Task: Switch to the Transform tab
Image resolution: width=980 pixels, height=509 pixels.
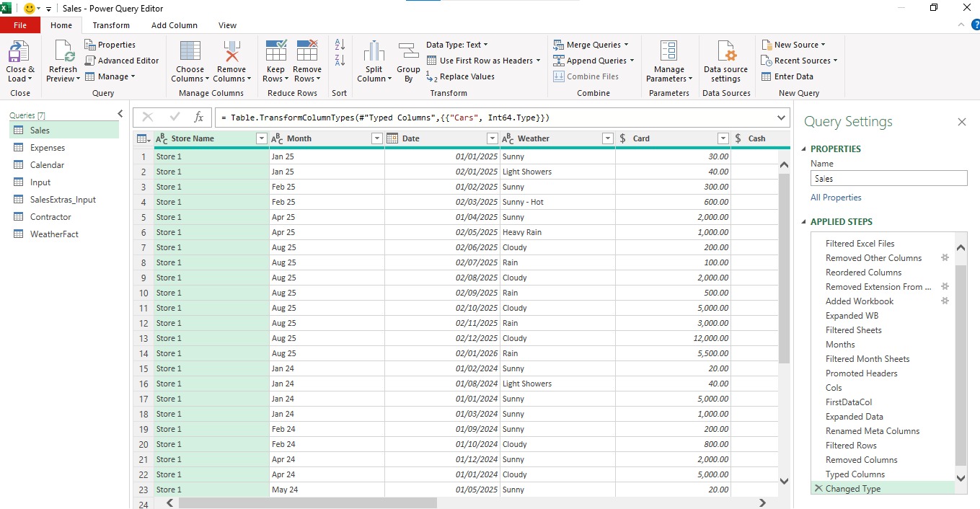Action: 111,25
